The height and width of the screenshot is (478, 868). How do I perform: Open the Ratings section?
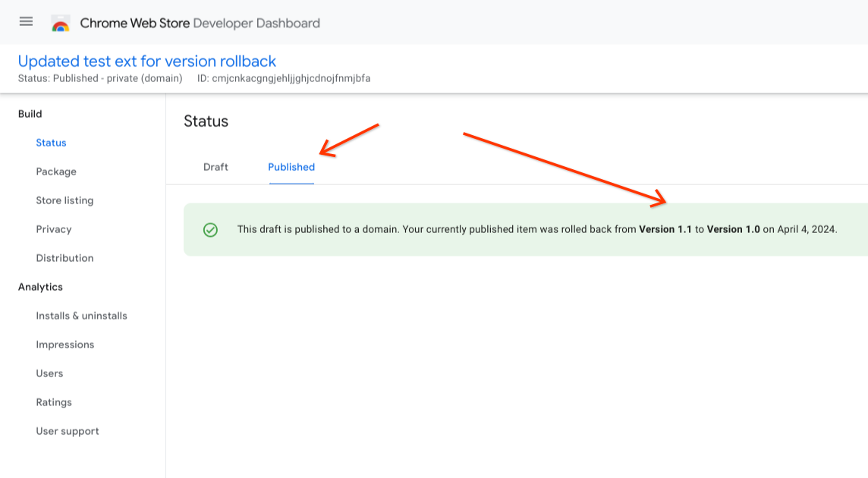(53, 402)
